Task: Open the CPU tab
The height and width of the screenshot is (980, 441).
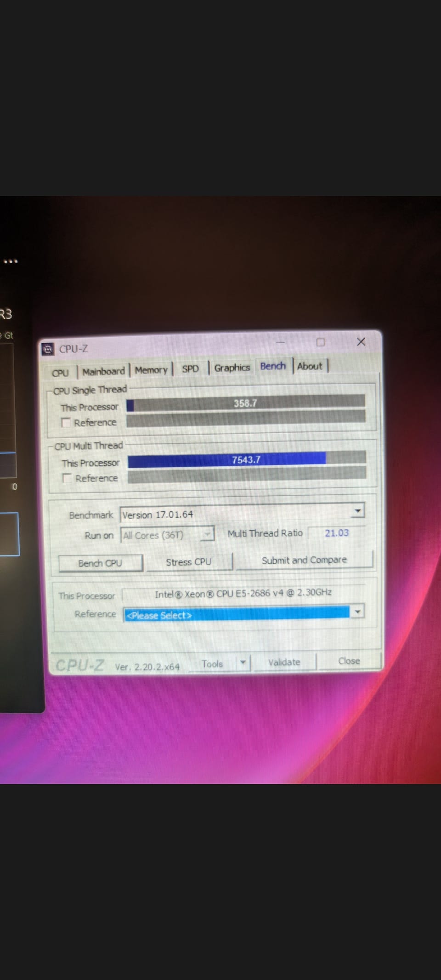Action: [61, 373]
